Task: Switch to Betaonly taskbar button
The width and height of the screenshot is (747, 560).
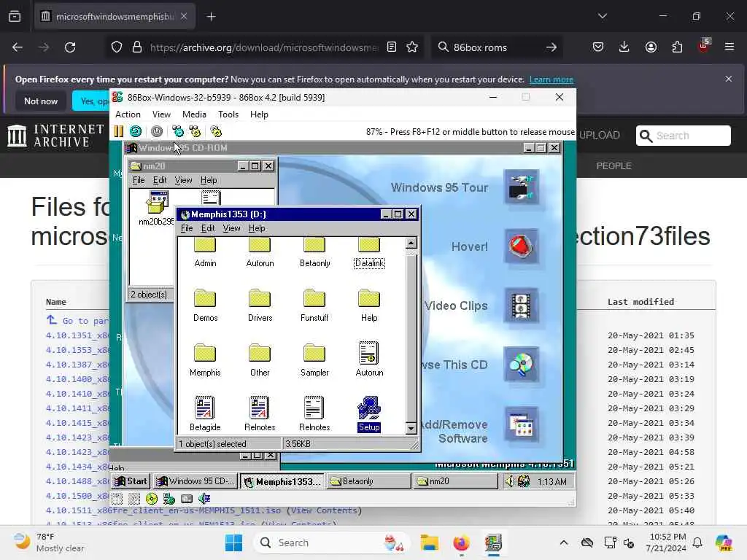Action: (x=368, y=481)
